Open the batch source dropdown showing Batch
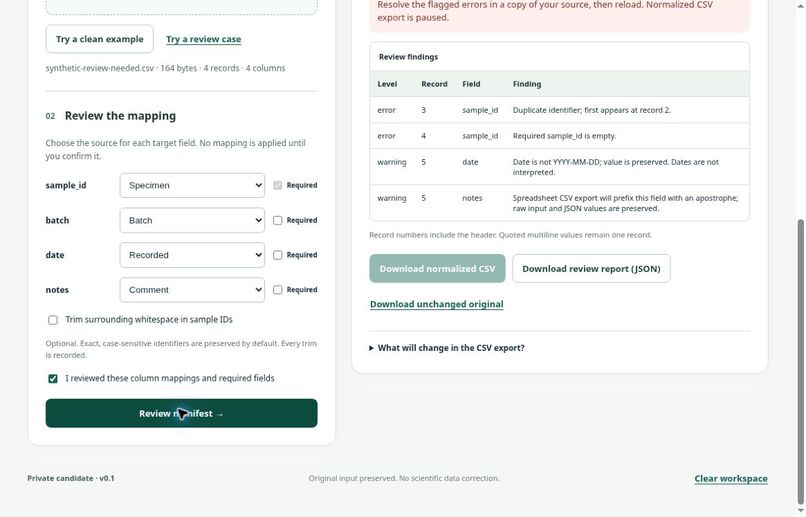This screenshot has width=806, height=517. pyautogui.click(x=192, y=220)
